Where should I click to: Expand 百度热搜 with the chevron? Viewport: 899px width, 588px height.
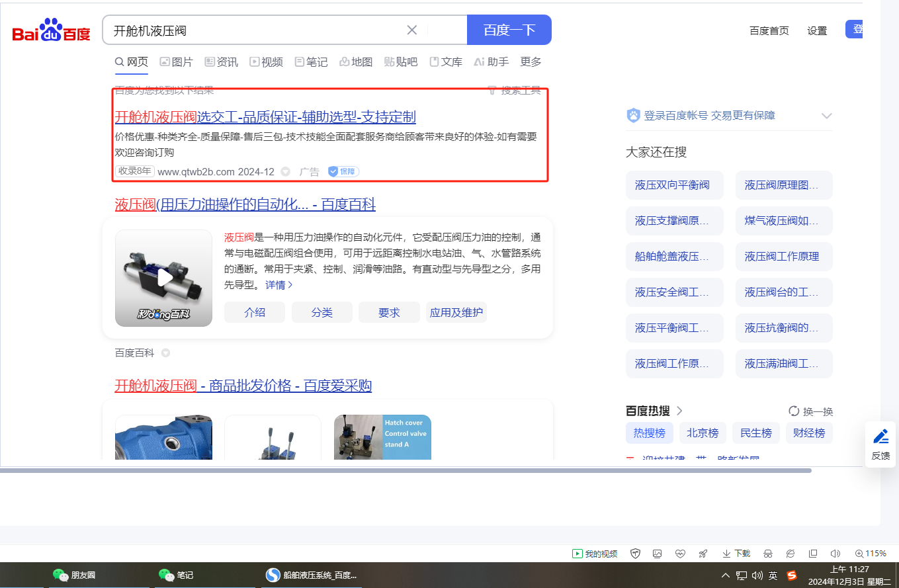(x=679, y=411)
